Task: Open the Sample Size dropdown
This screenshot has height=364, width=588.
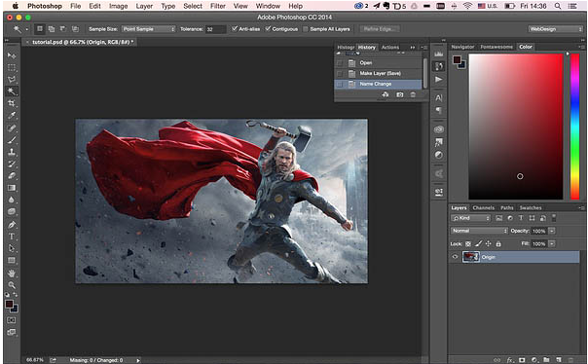Action: 149,29
